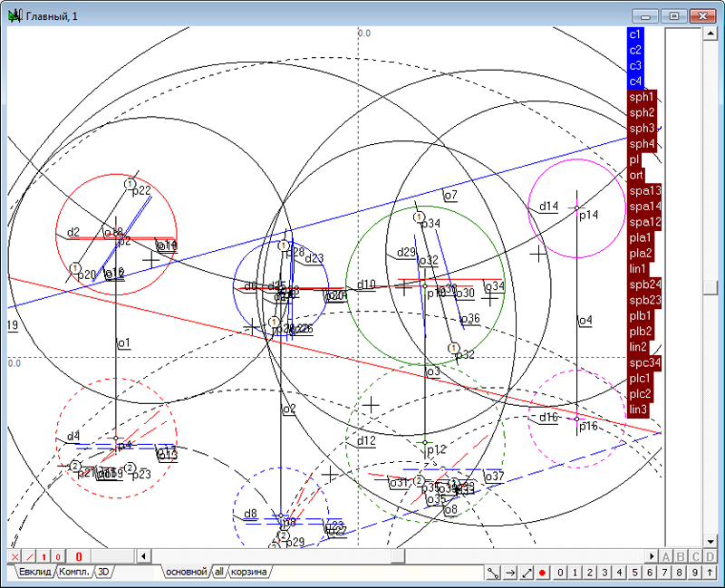Select the ort item in object list

click(636, 175)
